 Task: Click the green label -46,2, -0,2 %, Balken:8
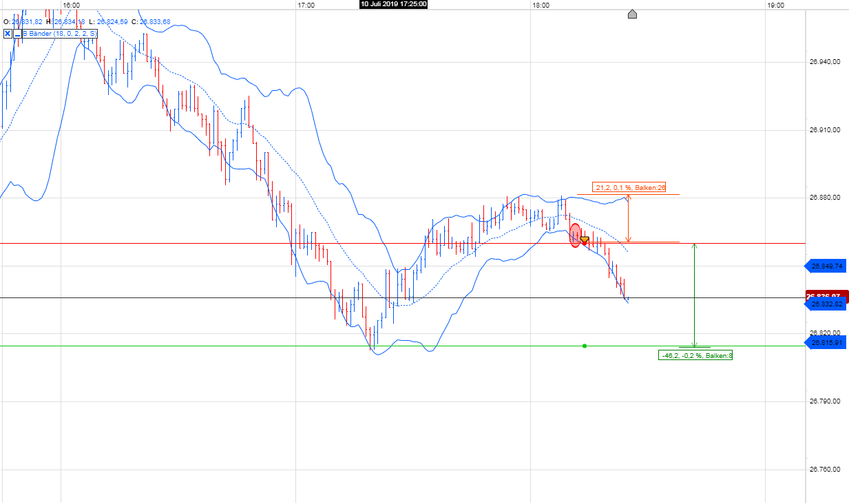[x=697, y=355]
